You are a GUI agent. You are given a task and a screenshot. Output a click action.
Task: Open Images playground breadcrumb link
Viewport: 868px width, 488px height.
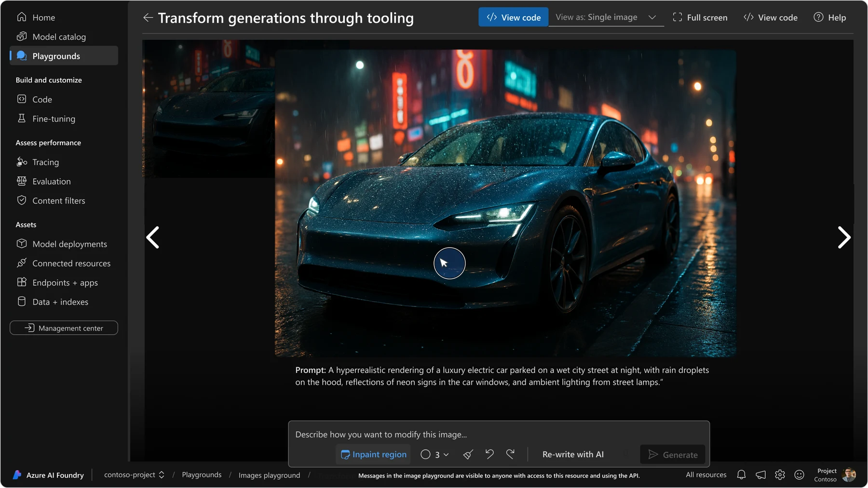click(269, 475)
